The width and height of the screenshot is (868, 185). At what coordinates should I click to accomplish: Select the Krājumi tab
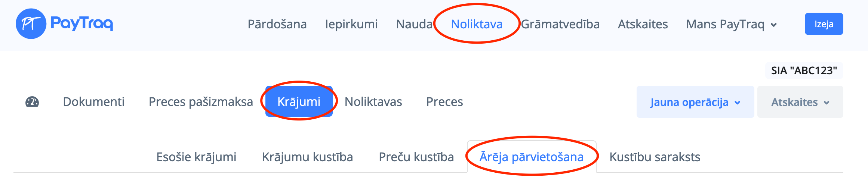299,102
